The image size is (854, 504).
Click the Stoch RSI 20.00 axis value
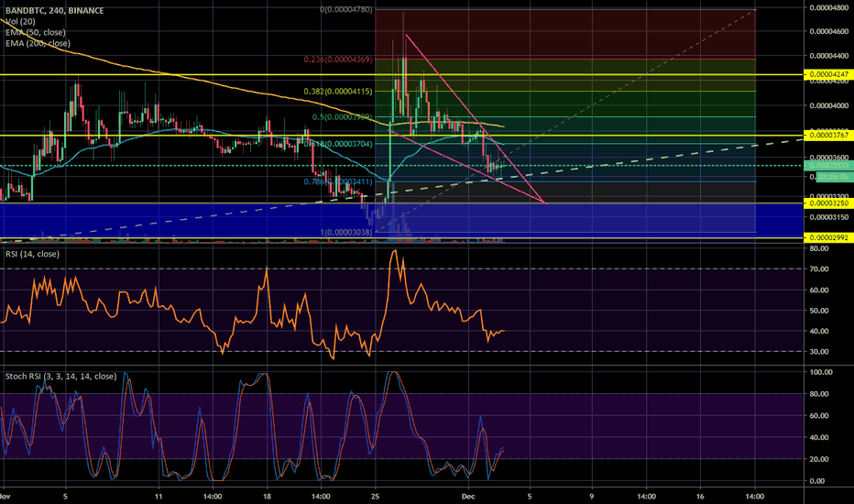coord(821,459)
